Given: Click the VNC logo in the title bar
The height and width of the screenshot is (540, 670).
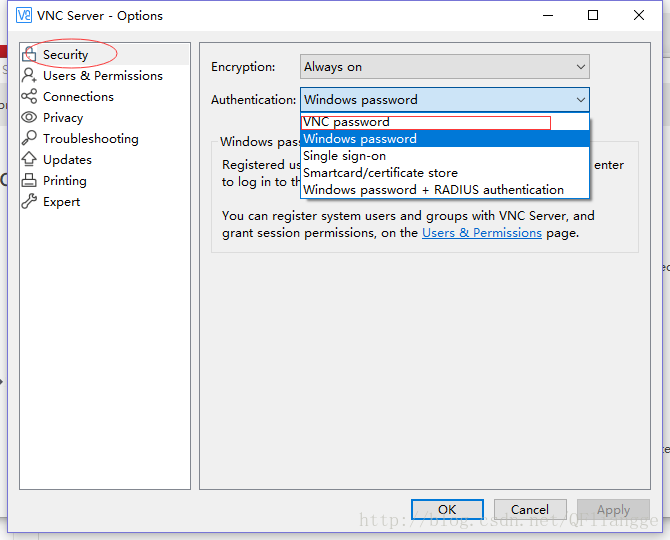Looking at the screenshot, I should pyautogui.click(x=24, y=15).
